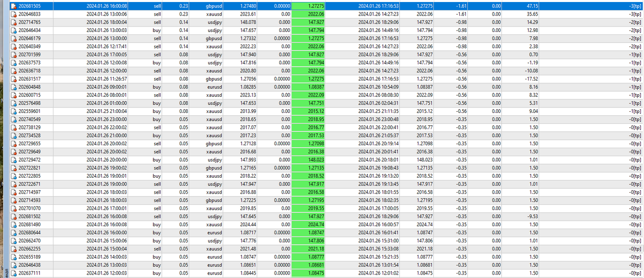Click the profit value 35.65
The width and height of the screenshot is (644, 278).
pos(533,14)
